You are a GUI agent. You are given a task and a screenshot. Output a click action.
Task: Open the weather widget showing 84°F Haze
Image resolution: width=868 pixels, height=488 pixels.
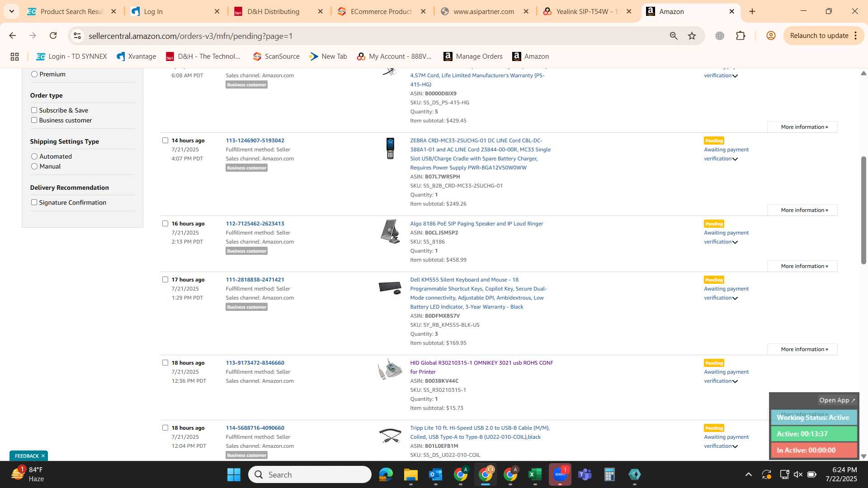28,474
